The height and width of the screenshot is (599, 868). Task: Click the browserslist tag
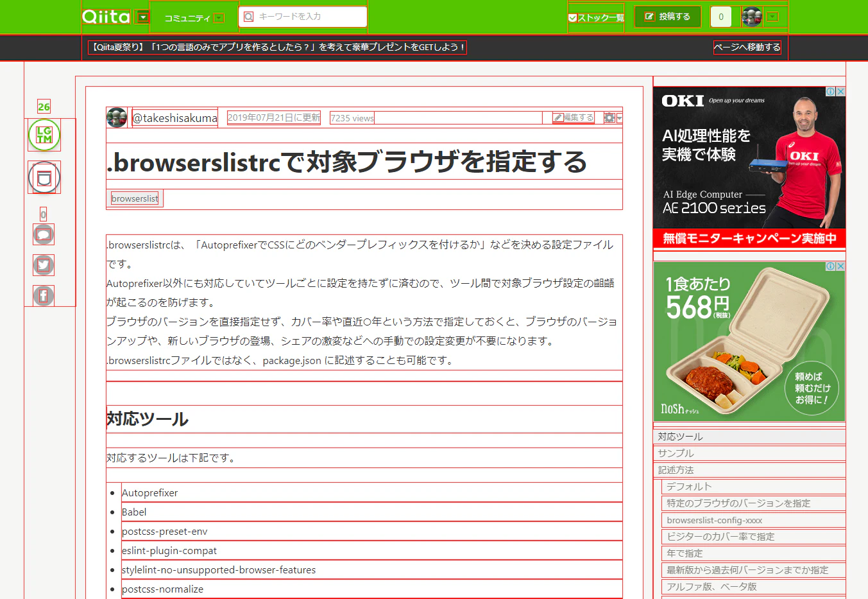[135, 198]
